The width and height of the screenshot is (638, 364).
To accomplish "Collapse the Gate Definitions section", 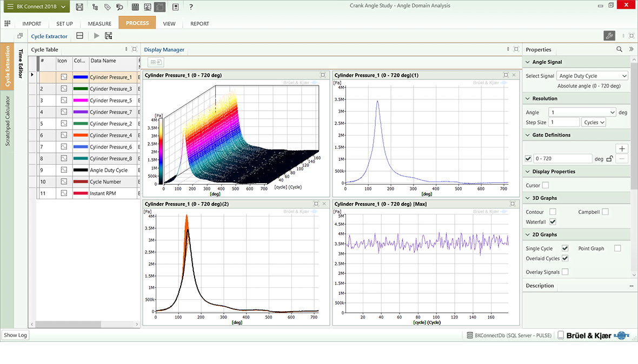I will pos(528,135).
